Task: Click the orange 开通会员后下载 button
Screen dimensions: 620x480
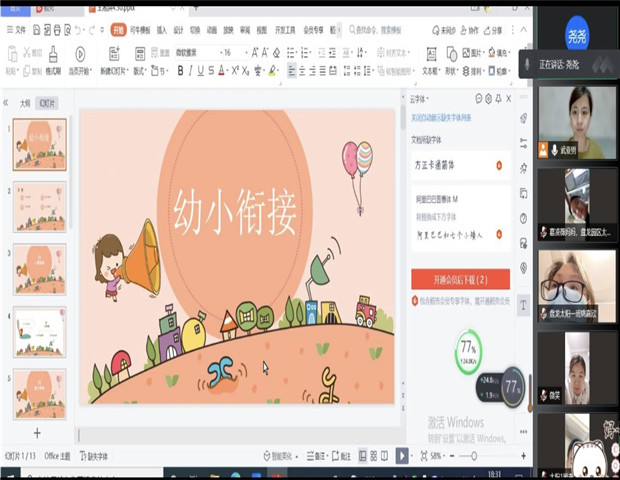Action: (461, 279)
